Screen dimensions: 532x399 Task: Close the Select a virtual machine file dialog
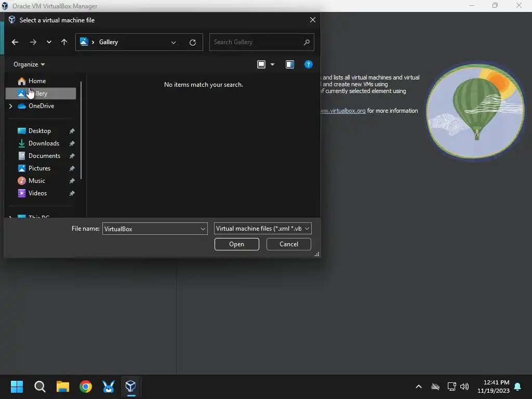[x=312, y=20]
